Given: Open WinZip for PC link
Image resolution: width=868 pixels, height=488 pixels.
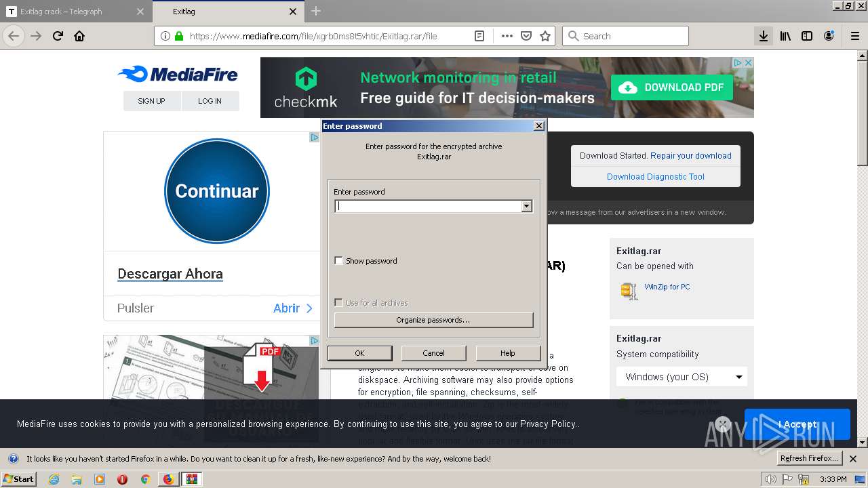Looking at the screenshot, I should (667, 287).
